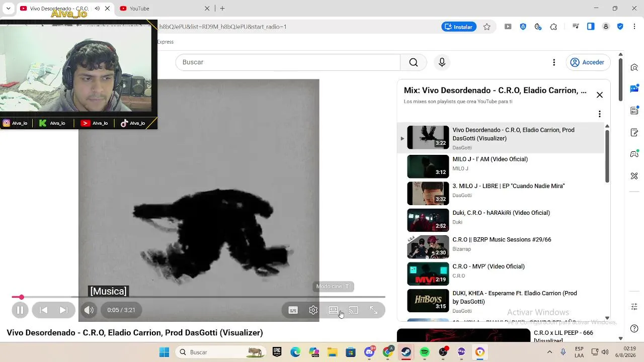Image resolution: width=644 pixels, height=362 pixels.
Task: Open the Kick Alva_lo overlay link
Action: 52,123
